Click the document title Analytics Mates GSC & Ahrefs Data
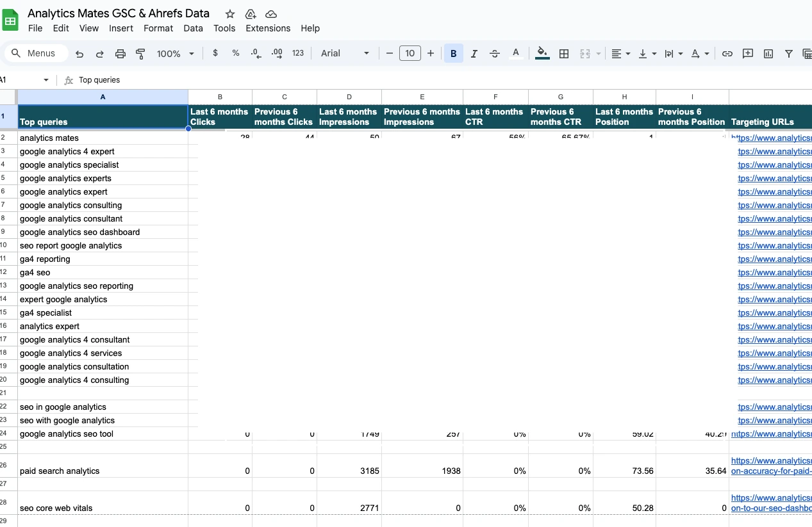This screenshot has width=812, height=527. 119,13
